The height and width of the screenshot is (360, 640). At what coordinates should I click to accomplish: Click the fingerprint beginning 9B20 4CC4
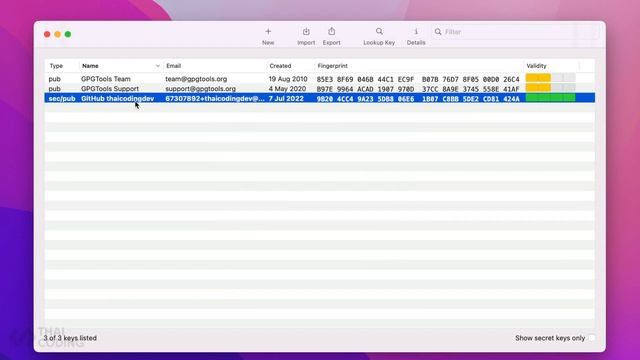coord(418,99)
